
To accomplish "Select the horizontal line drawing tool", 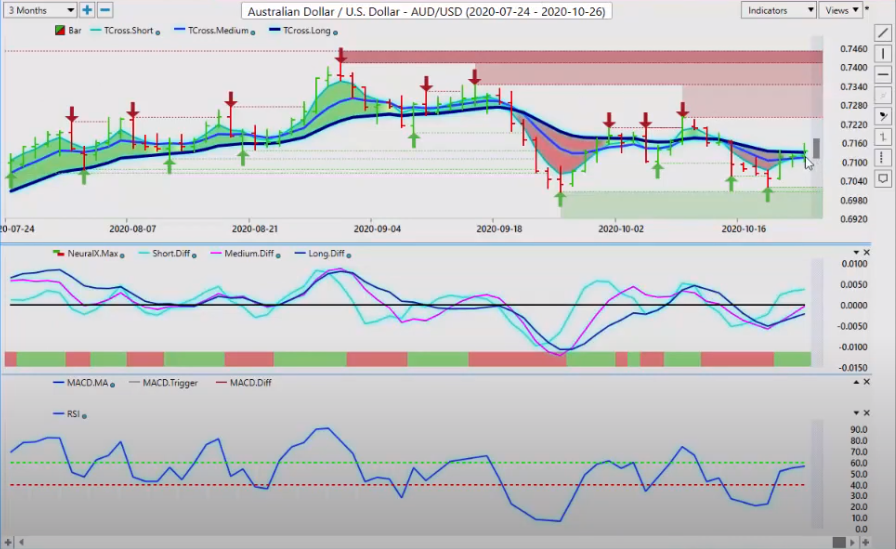I will 883,75.
